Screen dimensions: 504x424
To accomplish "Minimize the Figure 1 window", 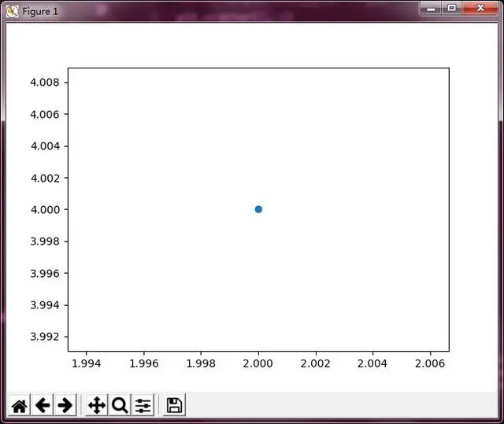I will (x=431, y=9).
